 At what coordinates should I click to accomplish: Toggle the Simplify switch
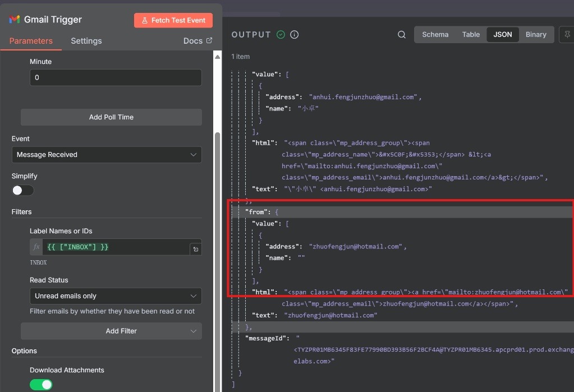(x=23, y=191)
